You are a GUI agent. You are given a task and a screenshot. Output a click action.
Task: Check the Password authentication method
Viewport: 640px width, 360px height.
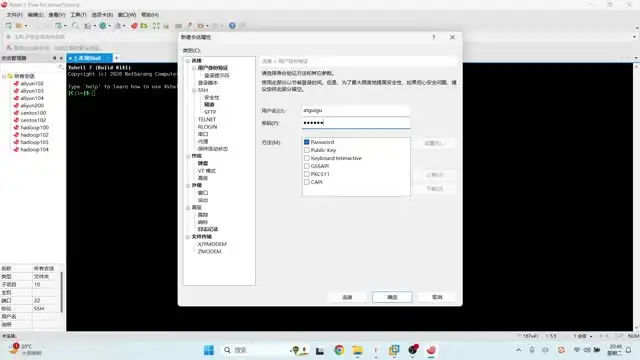click(307, 142)
